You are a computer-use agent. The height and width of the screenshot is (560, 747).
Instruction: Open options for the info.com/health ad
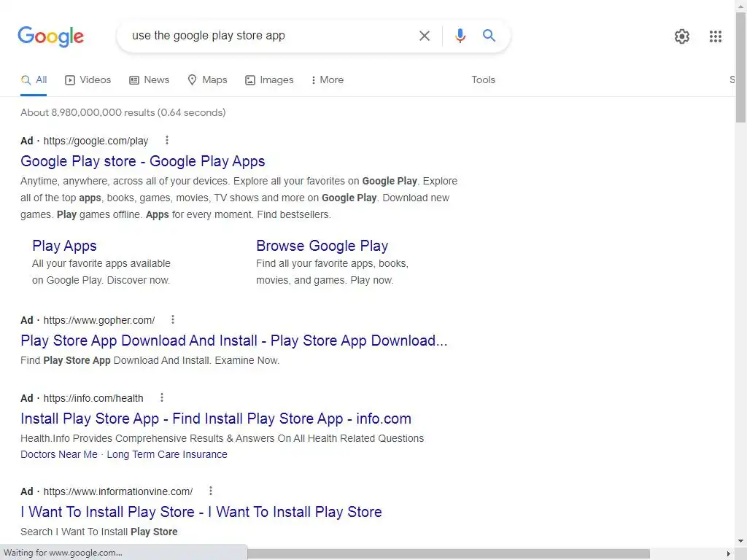[162, 397]
